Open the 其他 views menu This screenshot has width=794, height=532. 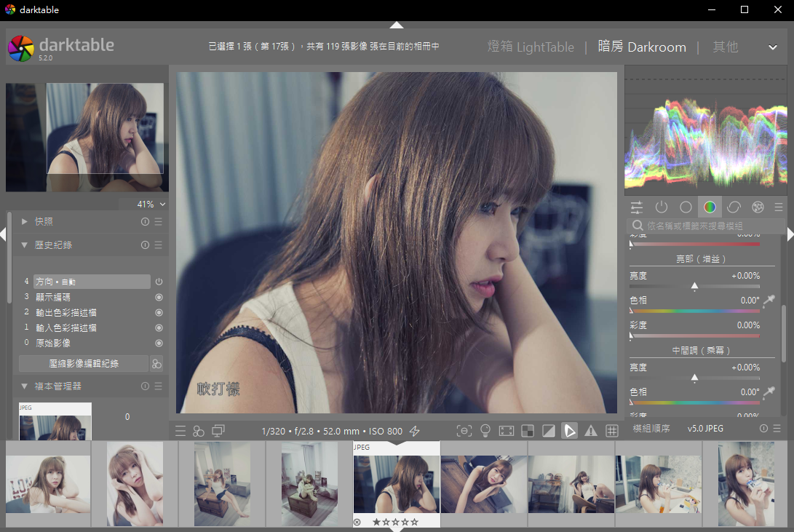(x=725, y=47)
